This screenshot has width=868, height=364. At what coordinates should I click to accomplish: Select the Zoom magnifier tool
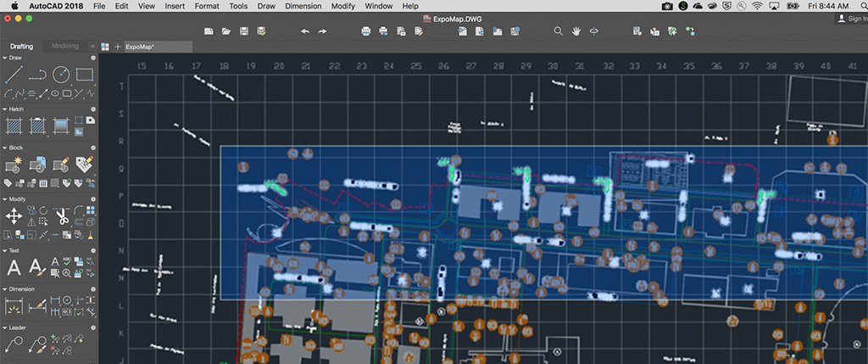558,31
